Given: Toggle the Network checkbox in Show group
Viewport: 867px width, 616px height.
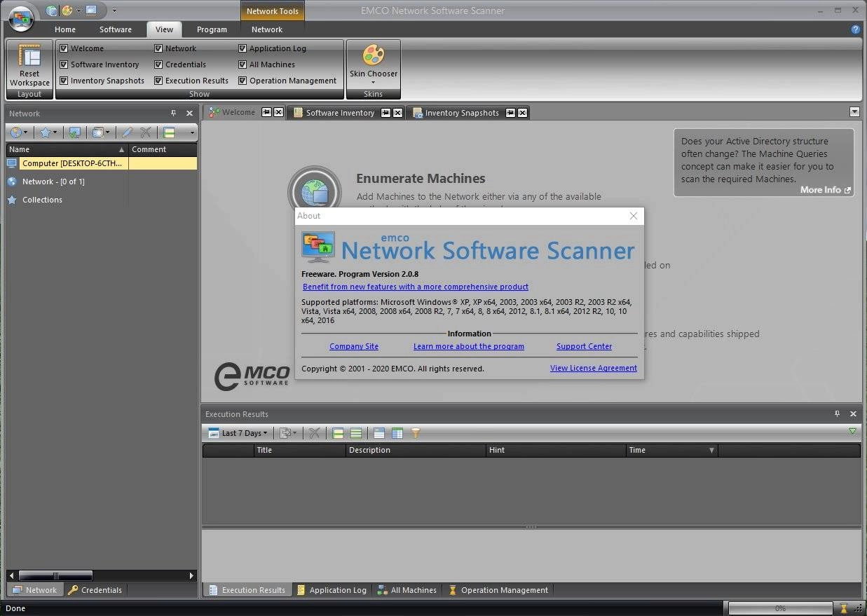Looking at the screenshot, I should pyautogui.click(x=158, y=48).
